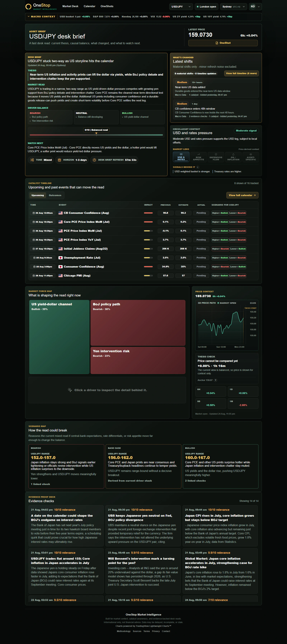The image size is (287, 644).
Task: Open the Market Desk menu item
Action: (x=70, y=6)
